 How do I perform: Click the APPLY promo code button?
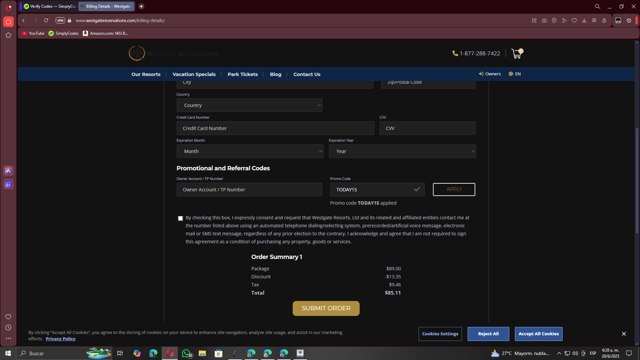pos(454,189)
